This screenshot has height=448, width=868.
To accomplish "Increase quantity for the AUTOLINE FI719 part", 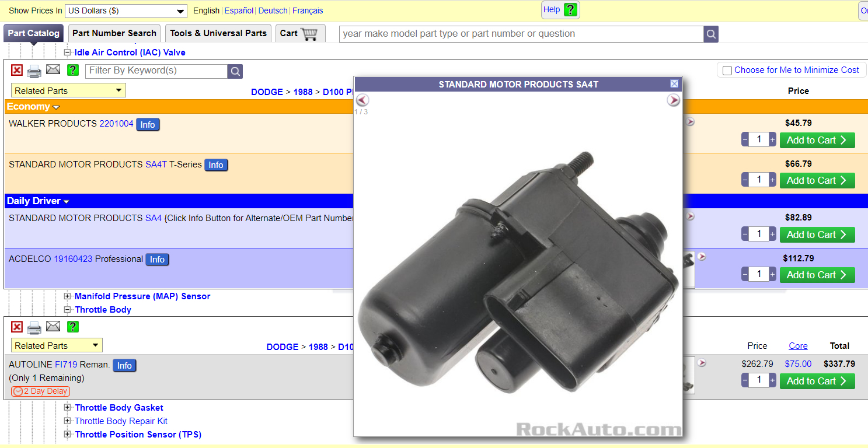I will [773, 381].
